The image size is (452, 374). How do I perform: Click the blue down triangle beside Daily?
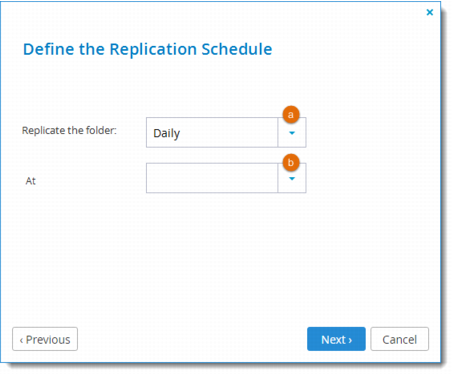tap(292, 133)
